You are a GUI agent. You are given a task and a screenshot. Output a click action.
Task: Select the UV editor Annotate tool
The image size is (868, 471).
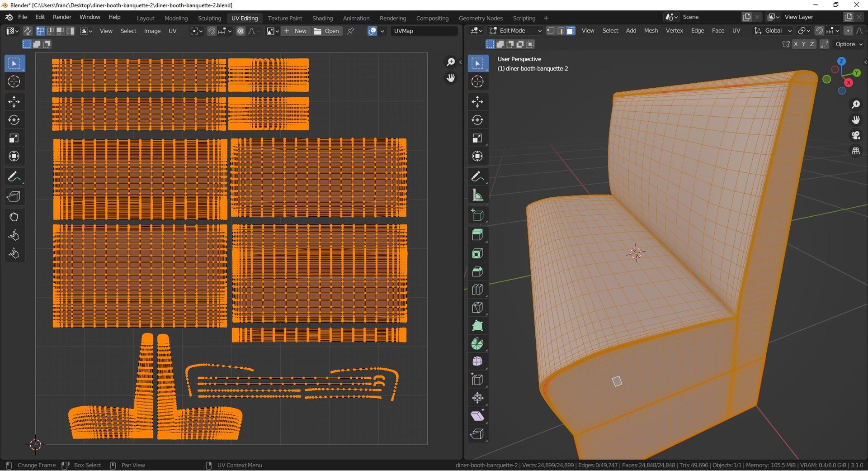14,176
